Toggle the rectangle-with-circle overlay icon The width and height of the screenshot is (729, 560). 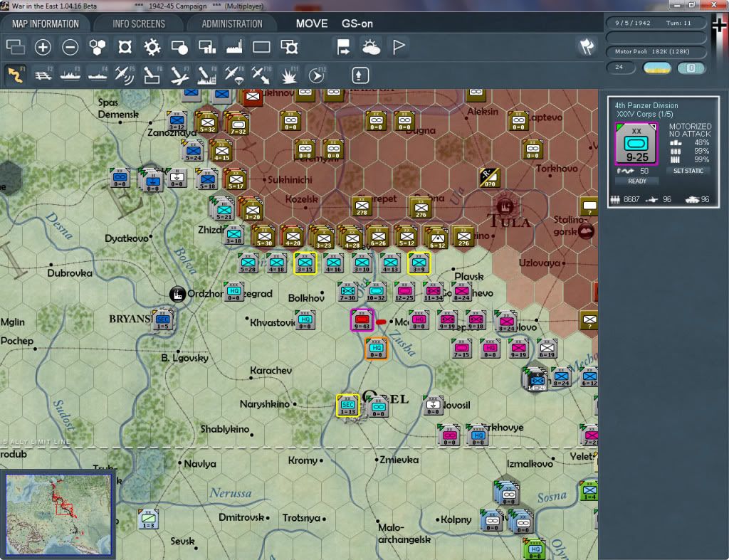pyautogui.click(x=179, y=47)
